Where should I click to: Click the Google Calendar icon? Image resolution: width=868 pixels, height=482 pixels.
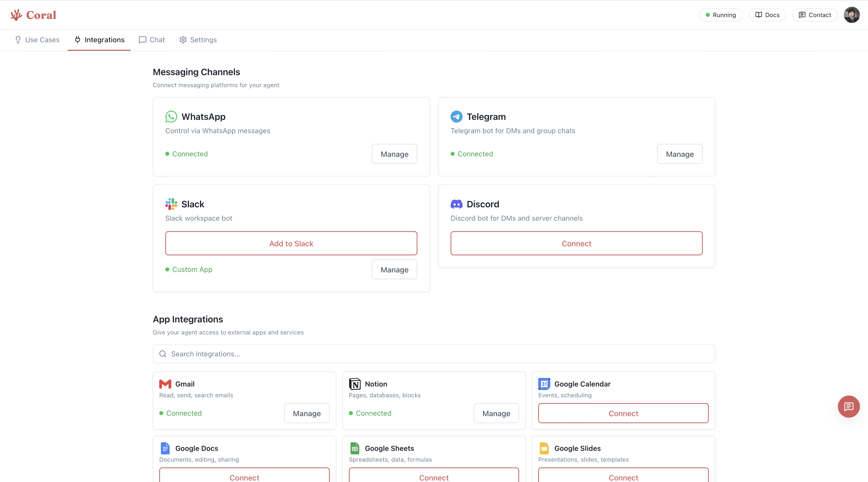point(544,384)
